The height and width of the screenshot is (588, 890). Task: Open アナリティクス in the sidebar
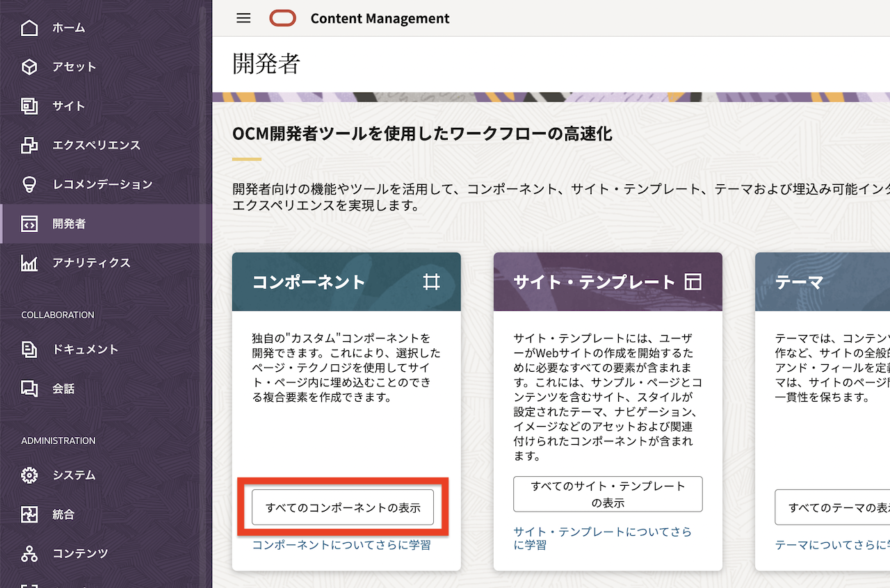point(106,263)
